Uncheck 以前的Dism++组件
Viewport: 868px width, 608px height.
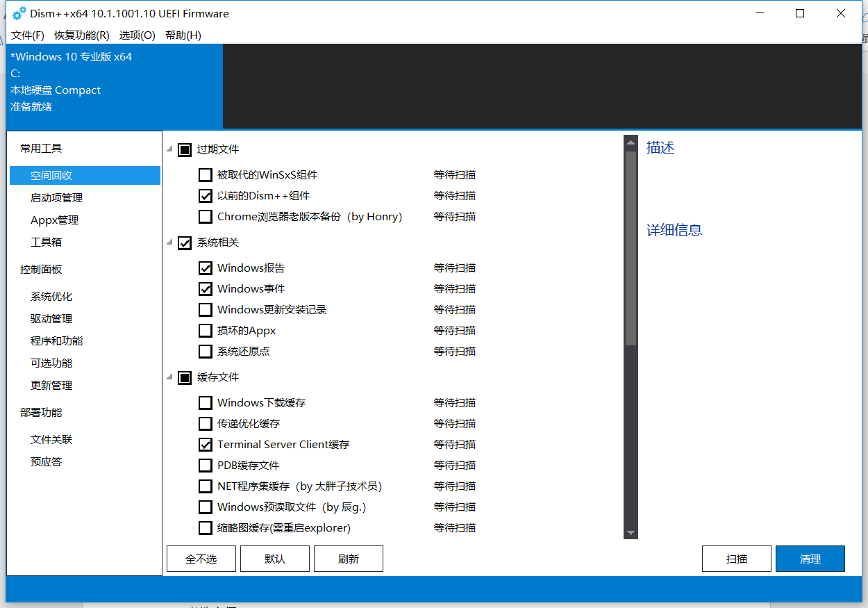(x=205, y=195)
